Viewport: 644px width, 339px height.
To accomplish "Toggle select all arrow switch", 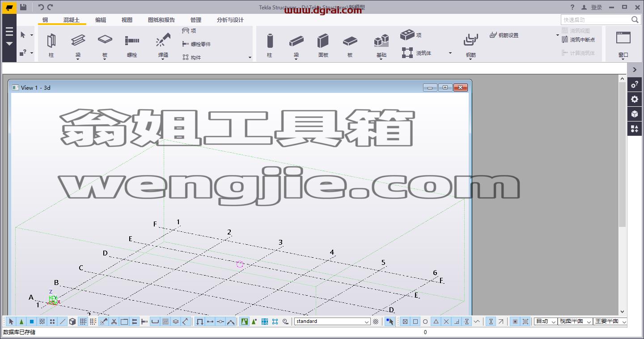I will [x=11, y=322].
